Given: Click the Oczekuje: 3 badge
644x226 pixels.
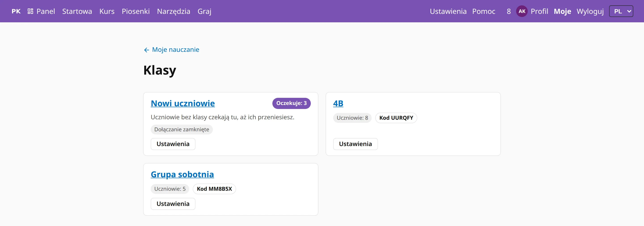Looking at the screenshot, I should 291,103.
